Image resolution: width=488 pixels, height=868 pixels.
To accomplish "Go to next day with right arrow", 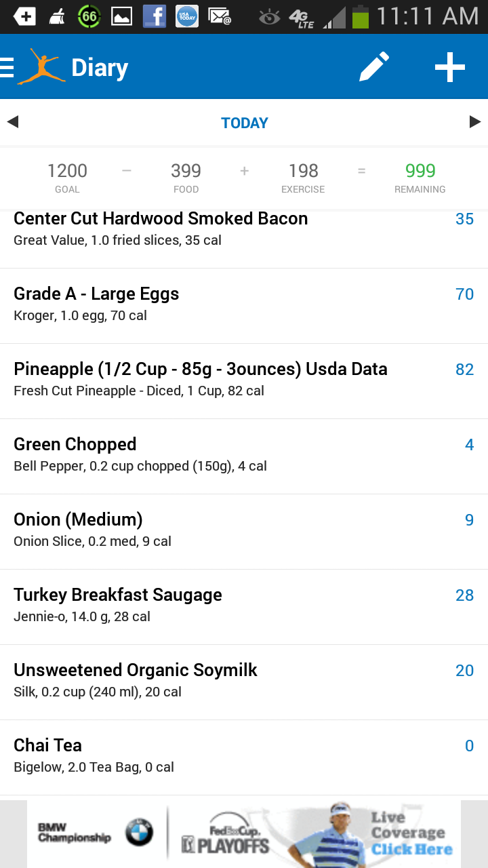I will coord(475,122).
